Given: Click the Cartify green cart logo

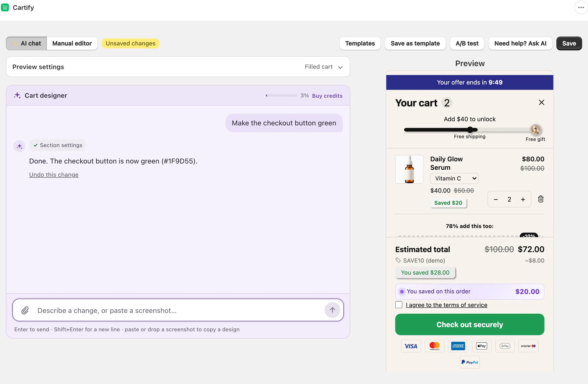Looking at the screenshot, I should [x=5, y=7].
